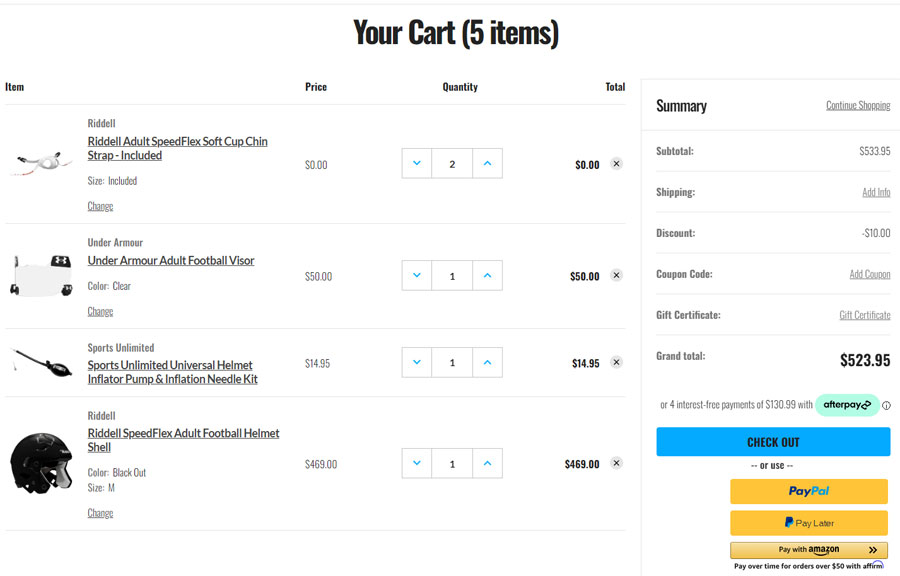Click the Gift Certificate link
Screen dimensions: 900x576
coord(864,315)
